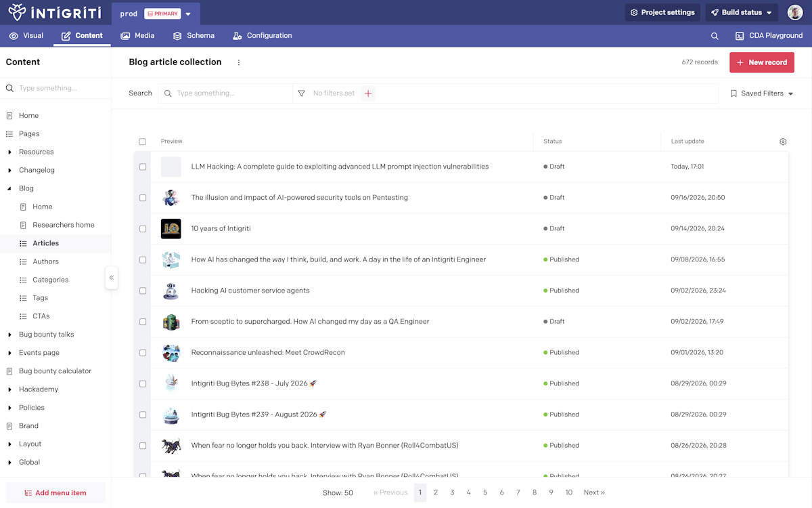
Task: Open Build status dropdown
Action: click(740, 12)
